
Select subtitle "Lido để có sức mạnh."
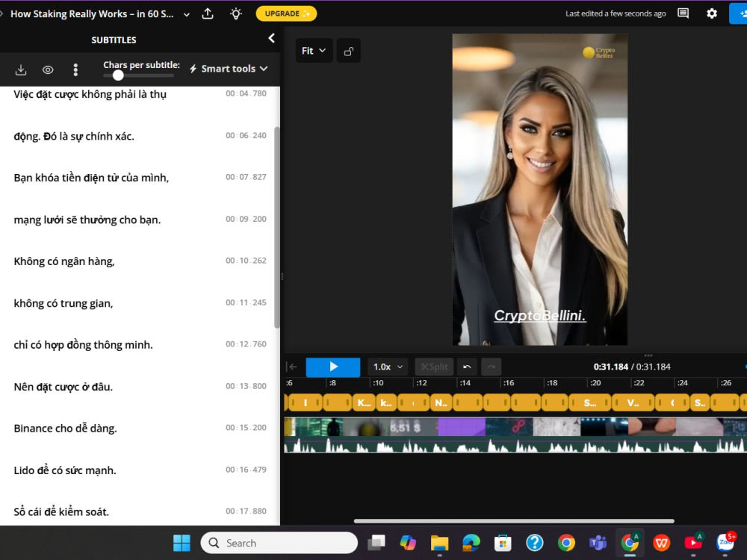[x=65, y=470]
